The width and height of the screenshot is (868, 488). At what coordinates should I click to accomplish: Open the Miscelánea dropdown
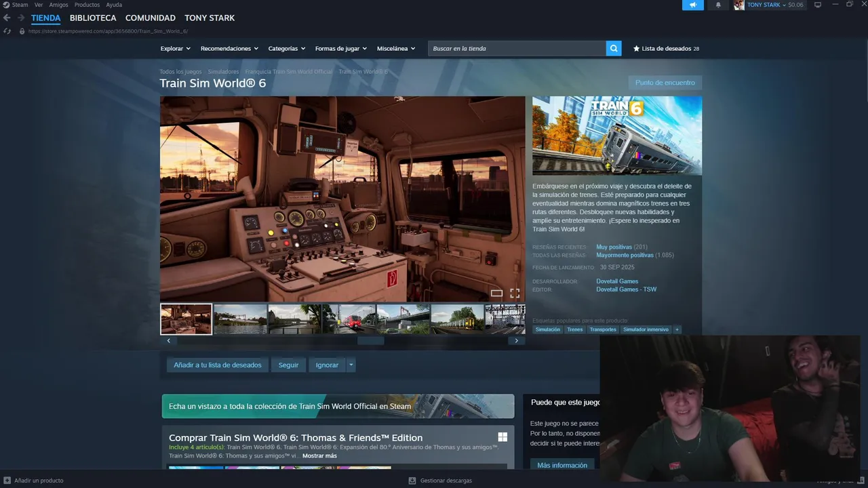click(x=396, y=48)
